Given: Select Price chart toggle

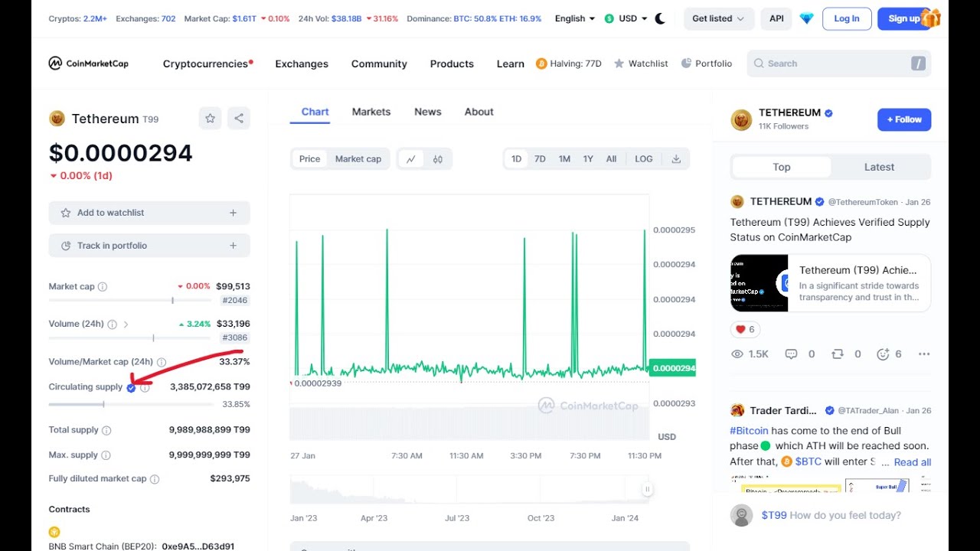Looking at the screenshot, I should 309,159.
